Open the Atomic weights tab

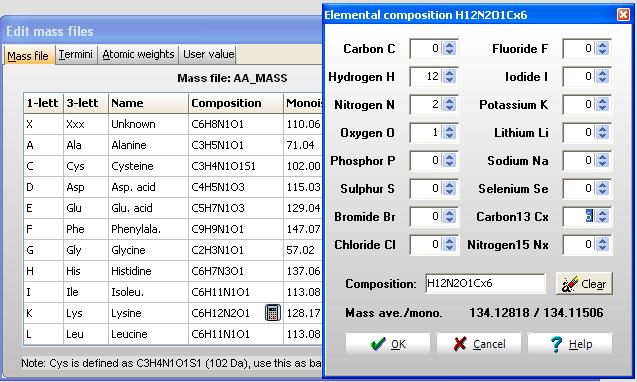coord(138,54)
